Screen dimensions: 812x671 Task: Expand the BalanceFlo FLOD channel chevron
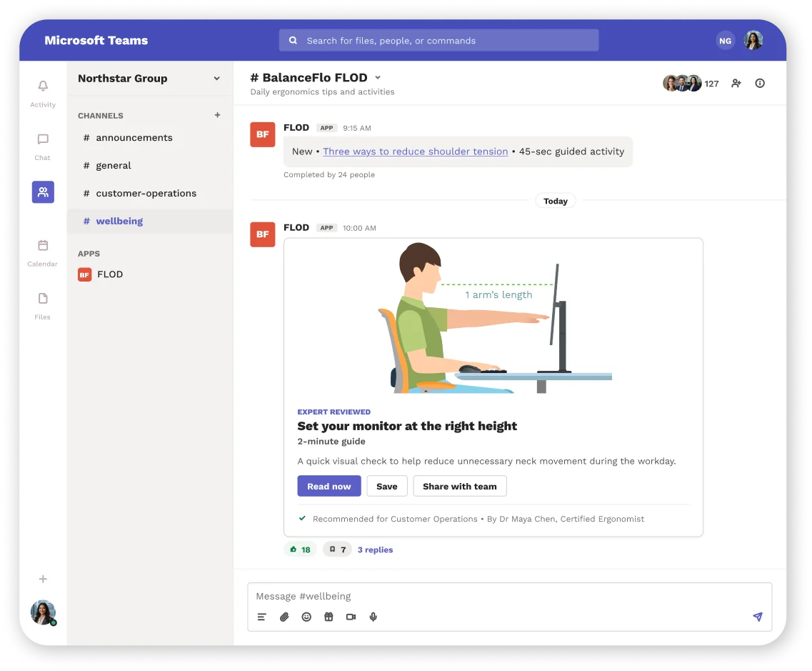tap(378, 77)
